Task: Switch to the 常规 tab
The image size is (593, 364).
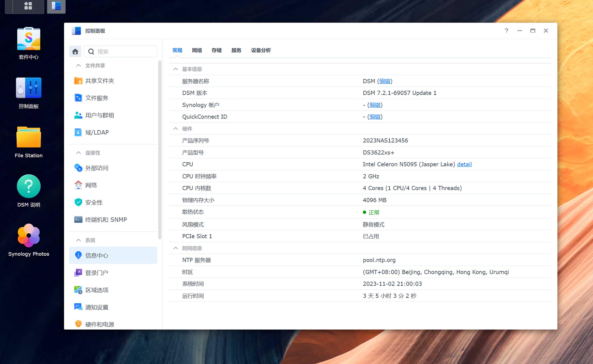Action: coord(177,50)
